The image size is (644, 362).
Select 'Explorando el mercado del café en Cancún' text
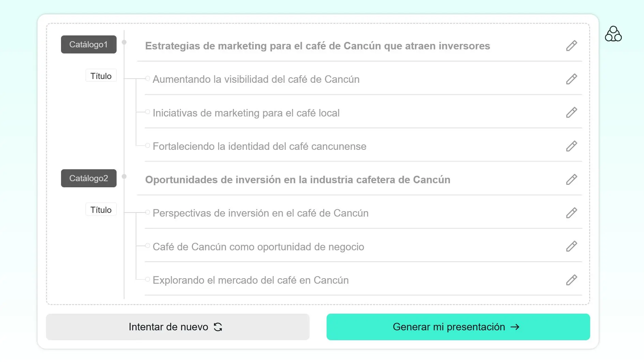[x=251, y=280]
